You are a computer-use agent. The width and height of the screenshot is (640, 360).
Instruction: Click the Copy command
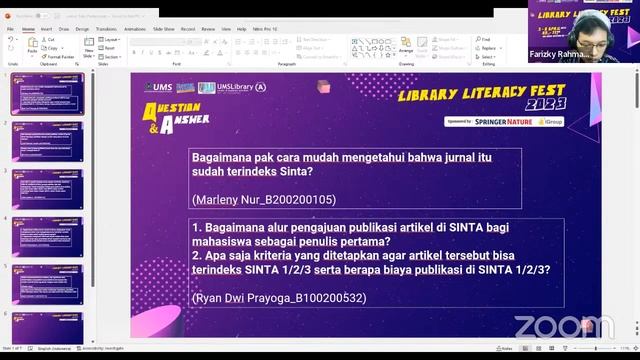point(50,48)
